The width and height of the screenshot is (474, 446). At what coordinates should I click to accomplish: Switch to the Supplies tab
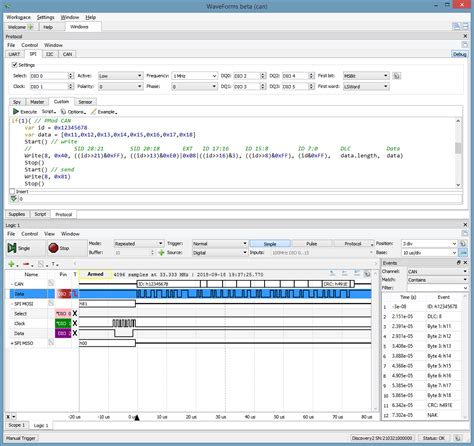[x=17, y=214]
